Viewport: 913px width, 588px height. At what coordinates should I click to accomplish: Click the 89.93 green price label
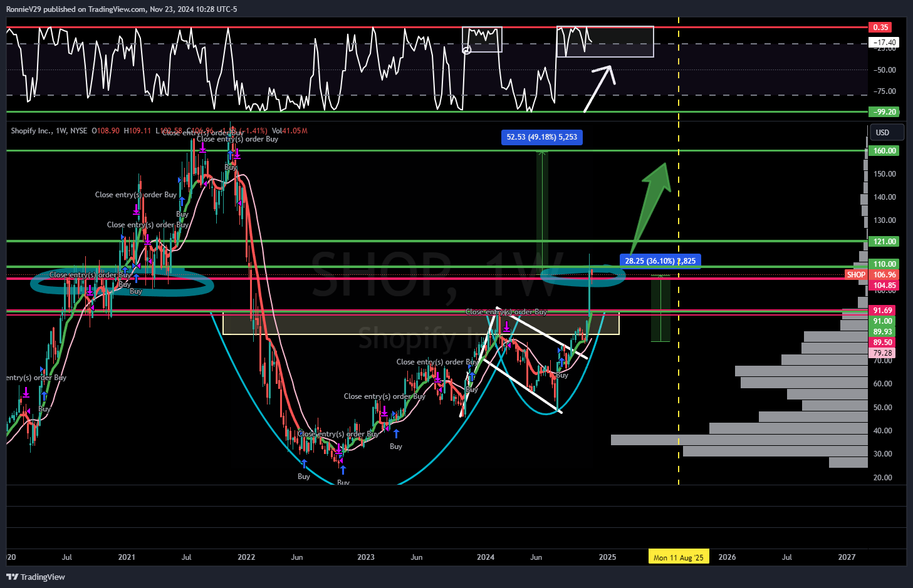pos(882,332)
